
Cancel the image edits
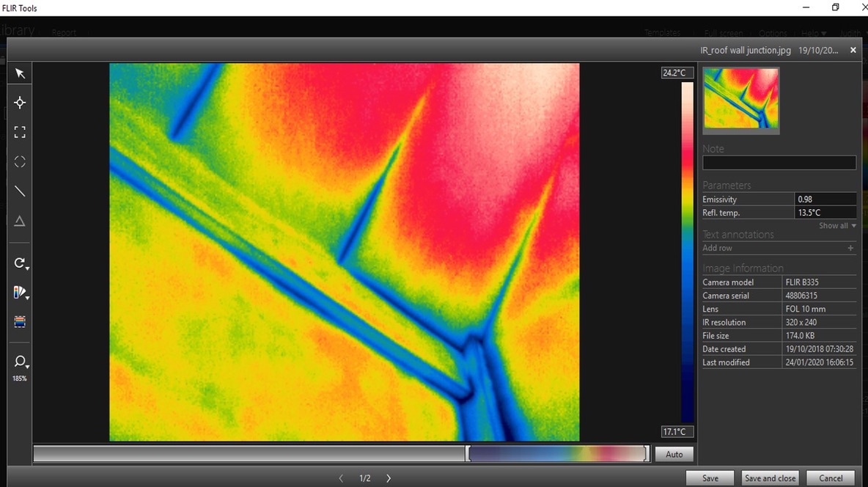point(830,477)
